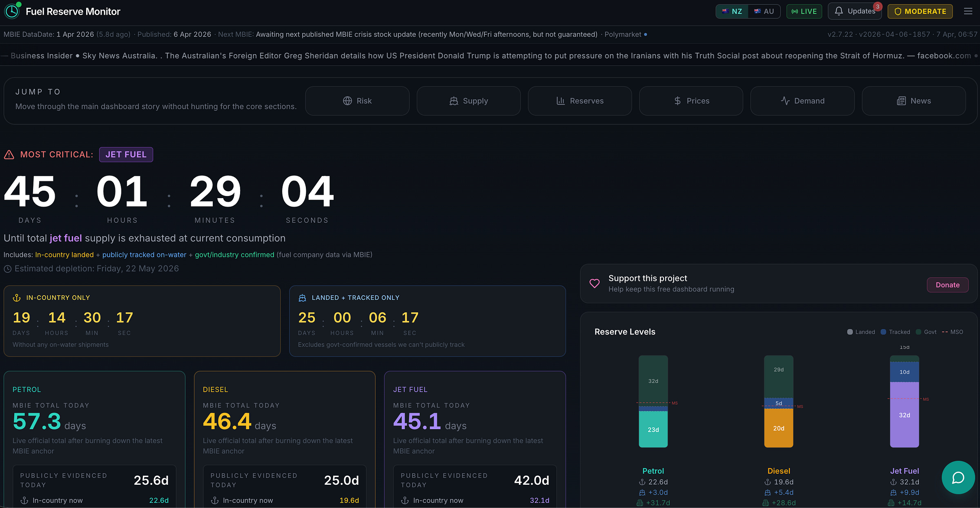Toggle the Govt series in the legend
Viewport: 980px width, 508px height.
[x=926, y=332]
